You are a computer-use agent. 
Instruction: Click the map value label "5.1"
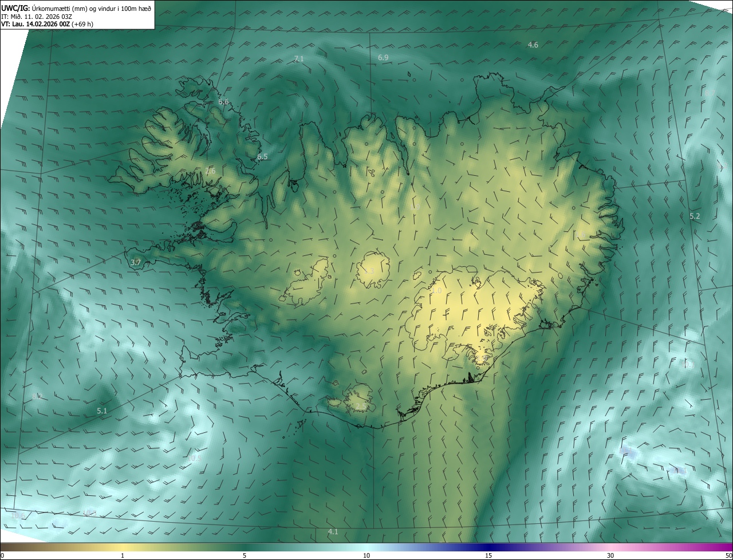(x=102, y=411)
